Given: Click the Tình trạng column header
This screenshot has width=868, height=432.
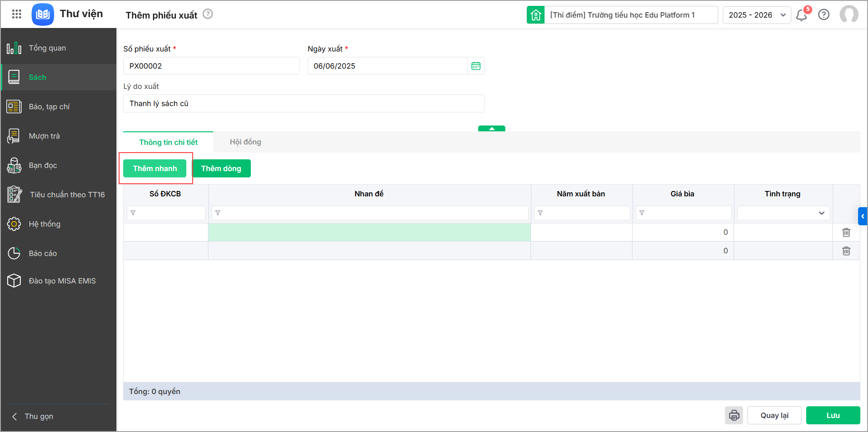Looking at the screenshot, I should coord(783,194).
